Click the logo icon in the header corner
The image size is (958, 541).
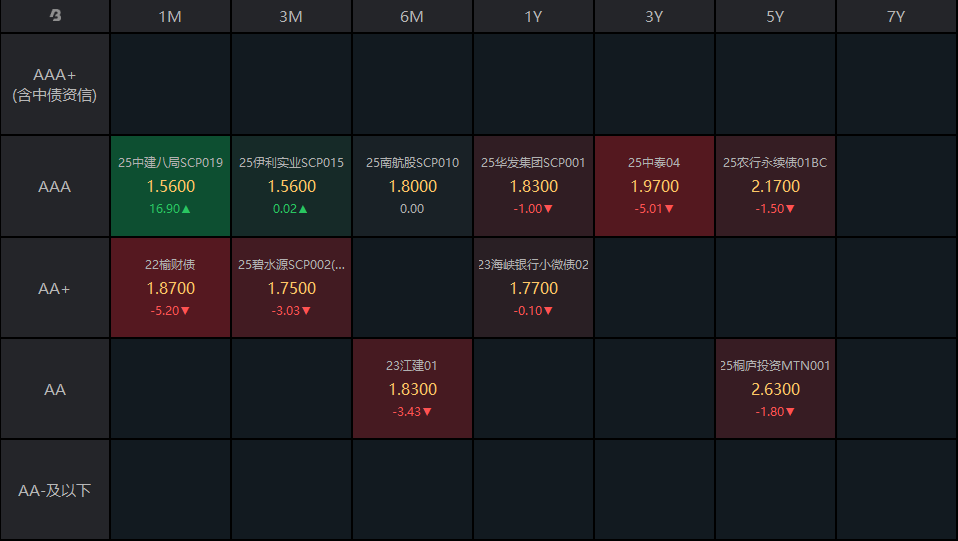[x=55, y=15]
